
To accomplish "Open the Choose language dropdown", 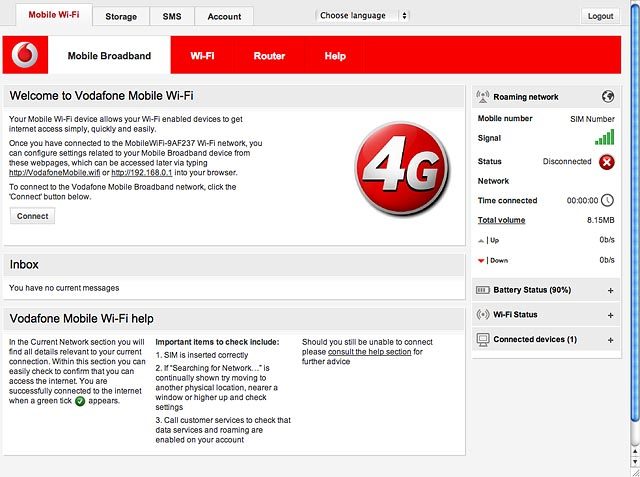I will pos(362,16).
